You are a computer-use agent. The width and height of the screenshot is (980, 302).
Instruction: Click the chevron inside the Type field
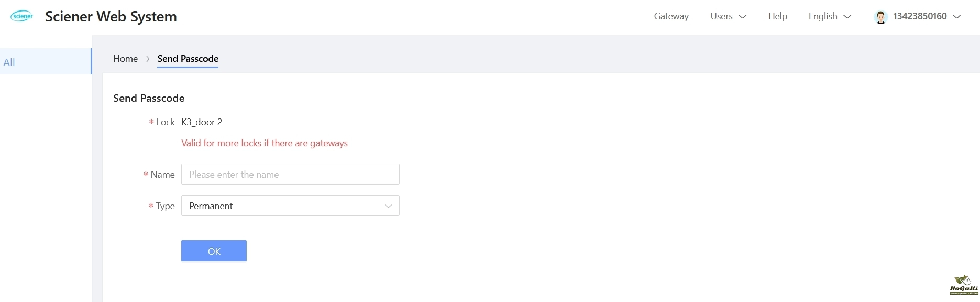[388, 206]
